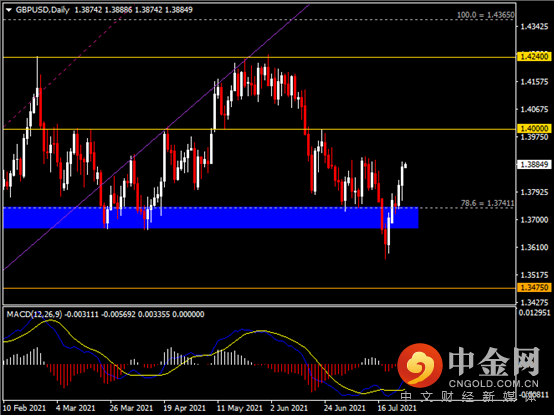Click the 16 Jul 2021 date marker
Viewport: 554px width, 415px height.
pyautogui.click(x=397, y=408)
